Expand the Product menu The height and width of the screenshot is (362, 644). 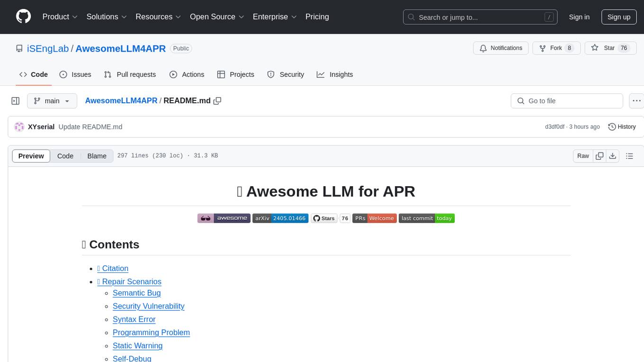pyautogui.click(x=60, y=17)
